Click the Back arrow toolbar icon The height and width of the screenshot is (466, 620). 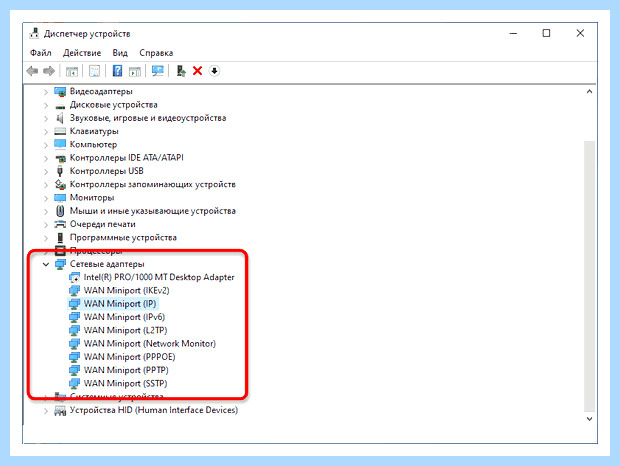point(32,71)
